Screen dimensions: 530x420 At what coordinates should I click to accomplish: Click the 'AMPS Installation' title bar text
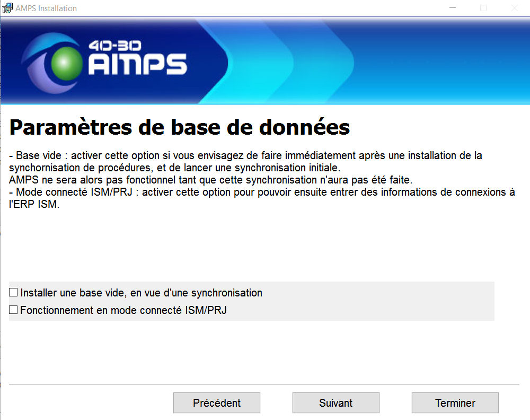[46, 8]
